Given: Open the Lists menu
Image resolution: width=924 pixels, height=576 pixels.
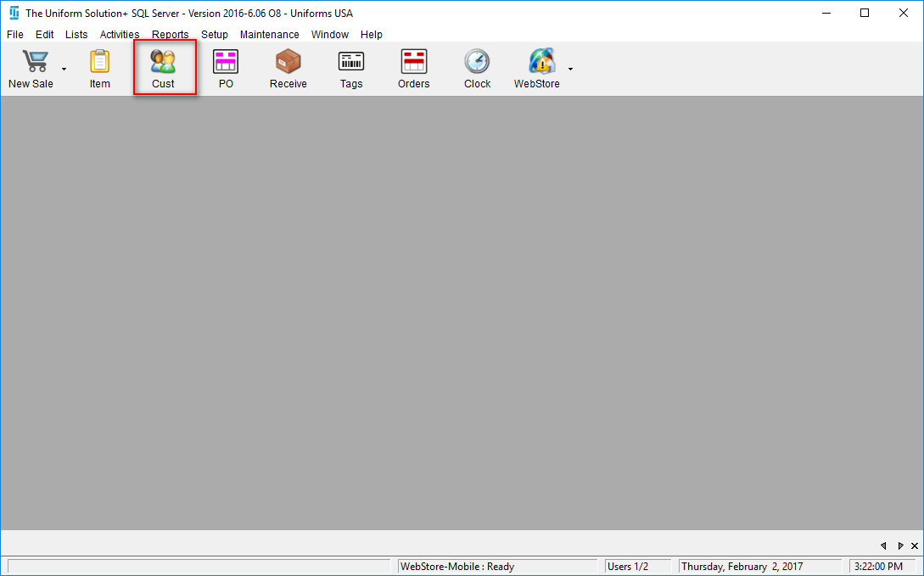Looking at the screenshot, I should [x=76, y=35].
